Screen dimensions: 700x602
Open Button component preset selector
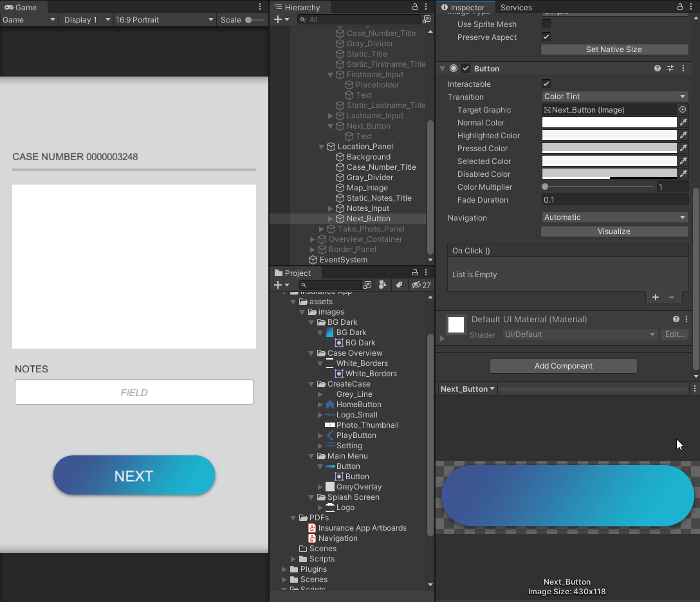[670, 68]
